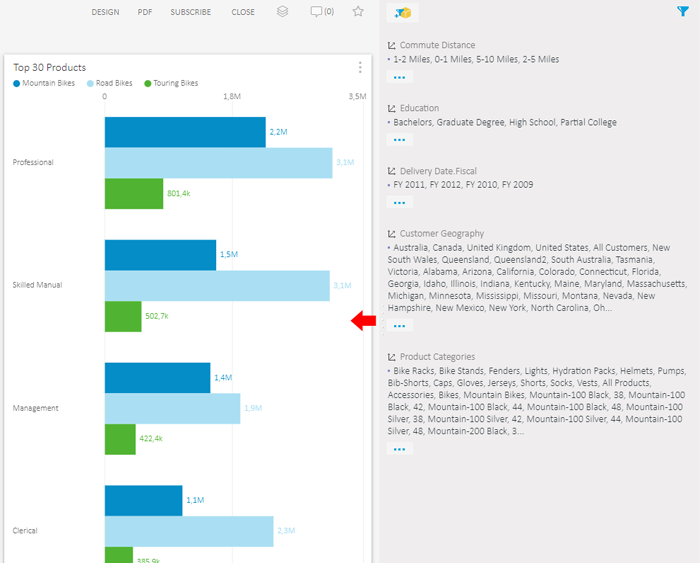
Task: Click the 3,5M axis tick label
Action: click(357, 96)
